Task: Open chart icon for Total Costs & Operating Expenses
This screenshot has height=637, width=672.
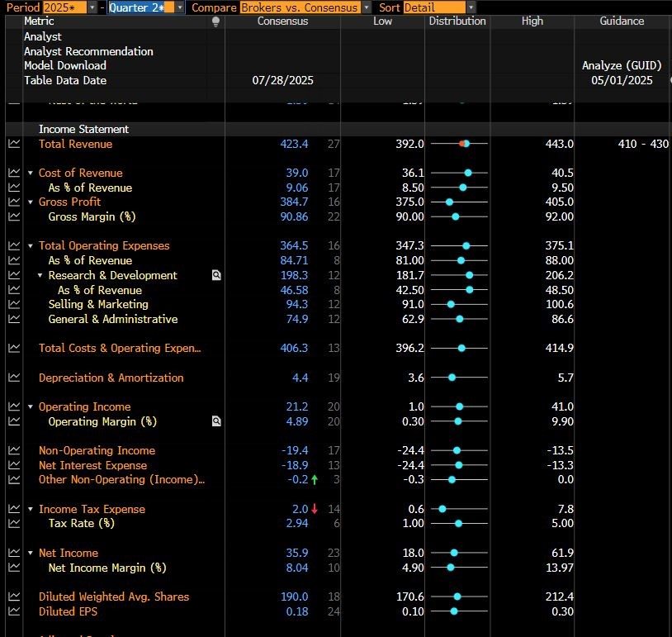Action: tap(14, 348)
